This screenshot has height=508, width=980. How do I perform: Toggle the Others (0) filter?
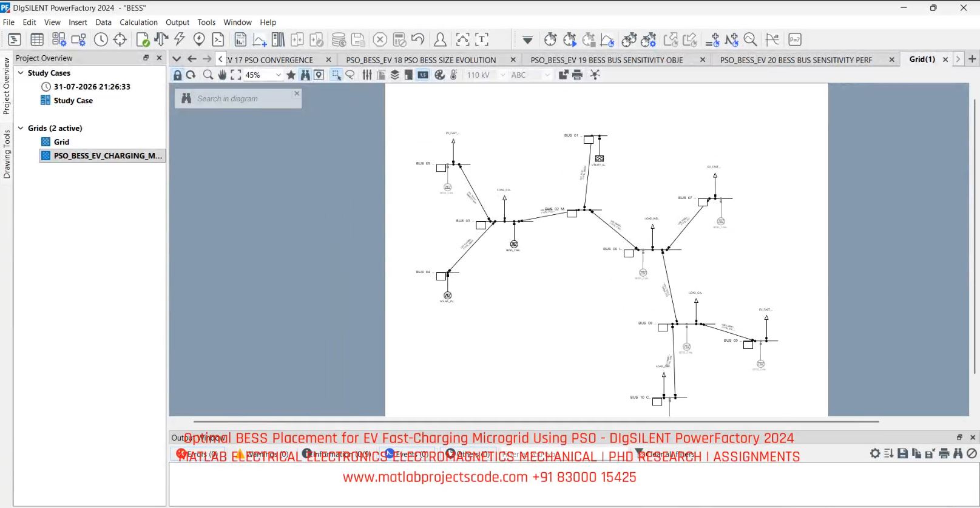(468, 454)
